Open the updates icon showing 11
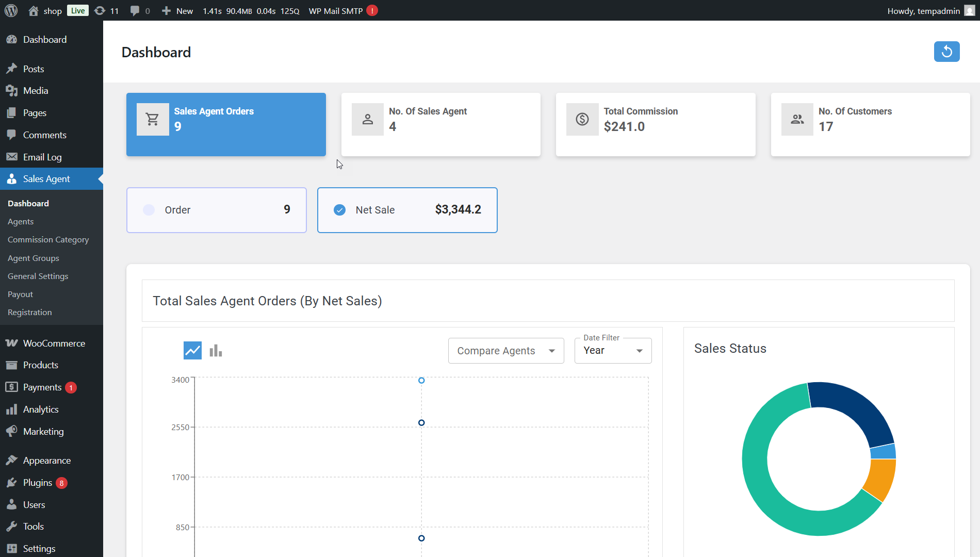 point(107,11)
